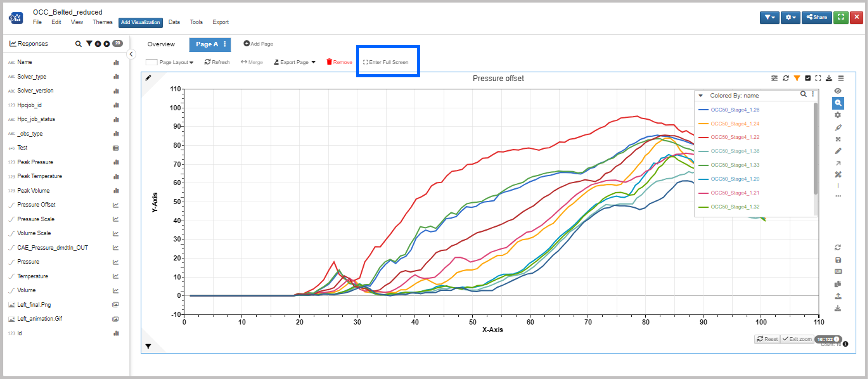Switch to the Overview tab
This screenshot has height=379, width=868.
(x=161, y=44)
